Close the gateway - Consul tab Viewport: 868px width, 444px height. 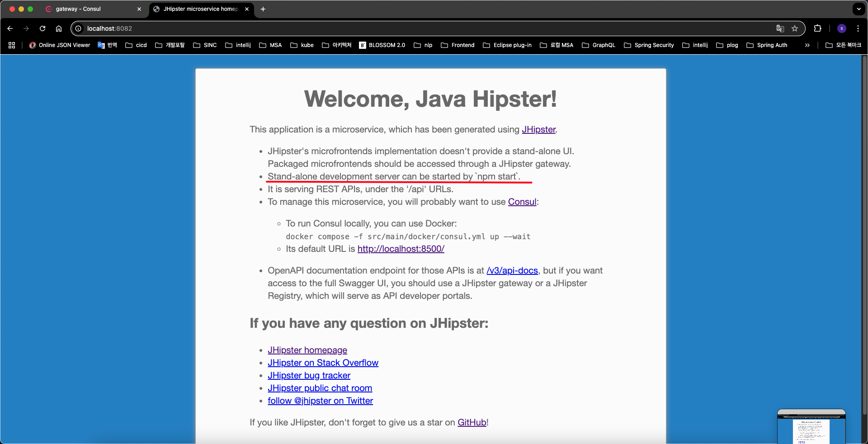point(139,9)
